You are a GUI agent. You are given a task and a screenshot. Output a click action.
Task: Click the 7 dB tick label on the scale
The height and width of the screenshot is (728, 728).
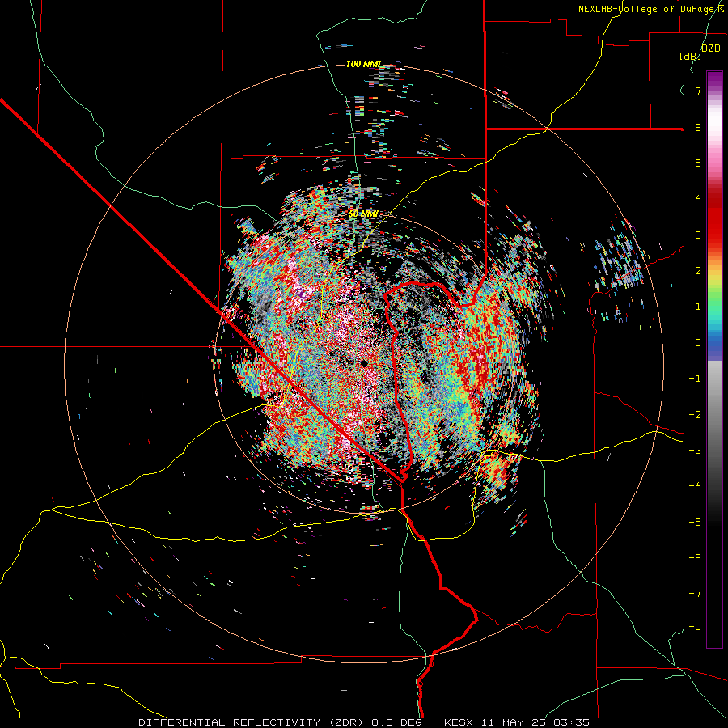point(698,91)
